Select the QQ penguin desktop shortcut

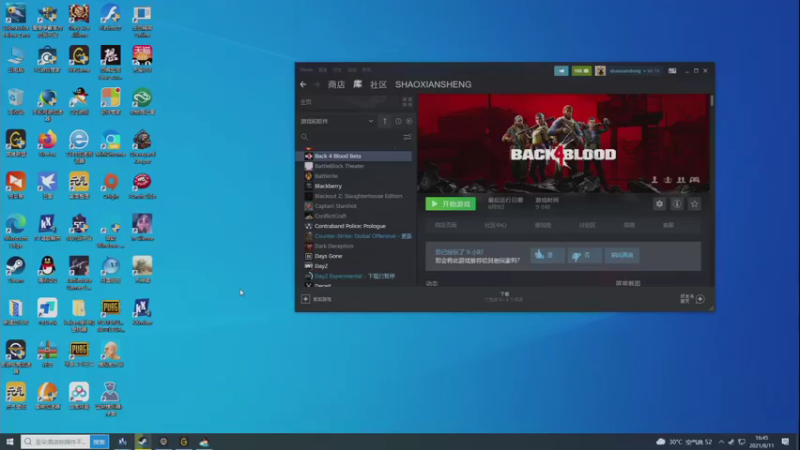pyautogui.click(x=47, y=270)
